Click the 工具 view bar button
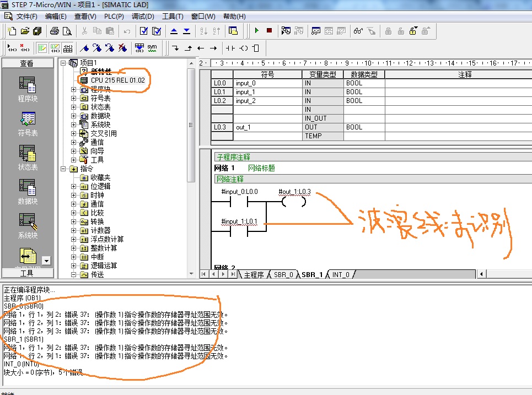 point(28,273)
